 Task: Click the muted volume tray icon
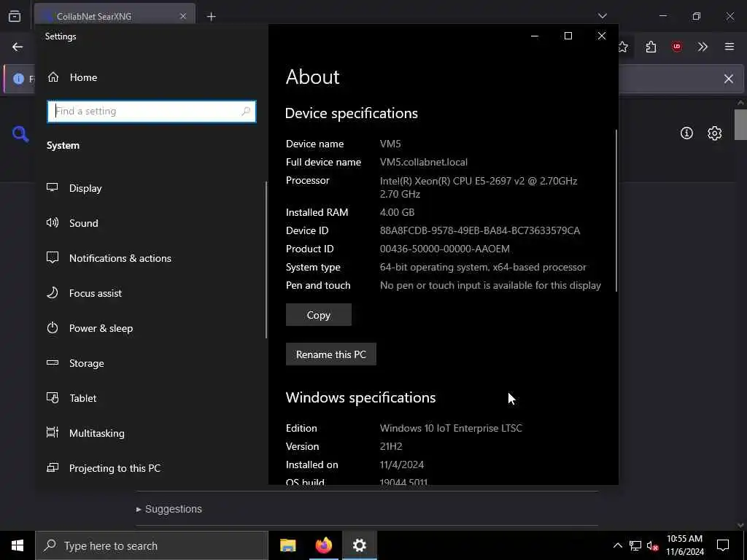652,545
